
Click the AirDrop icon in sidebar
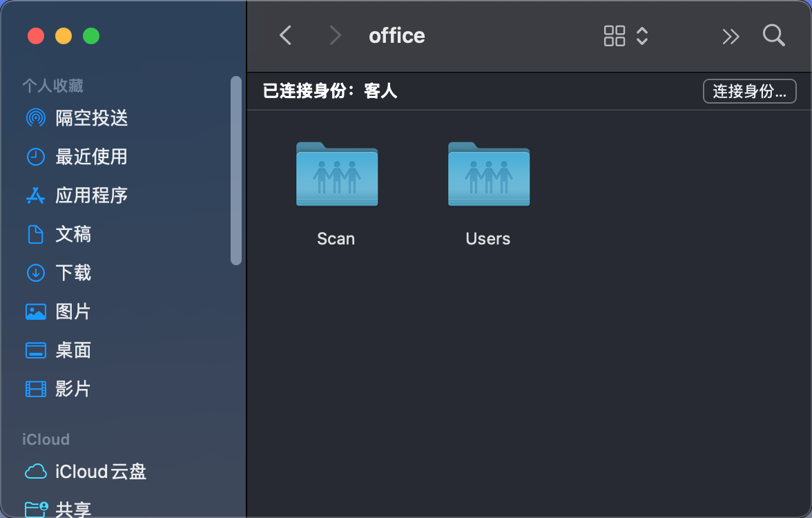(35, 118)
